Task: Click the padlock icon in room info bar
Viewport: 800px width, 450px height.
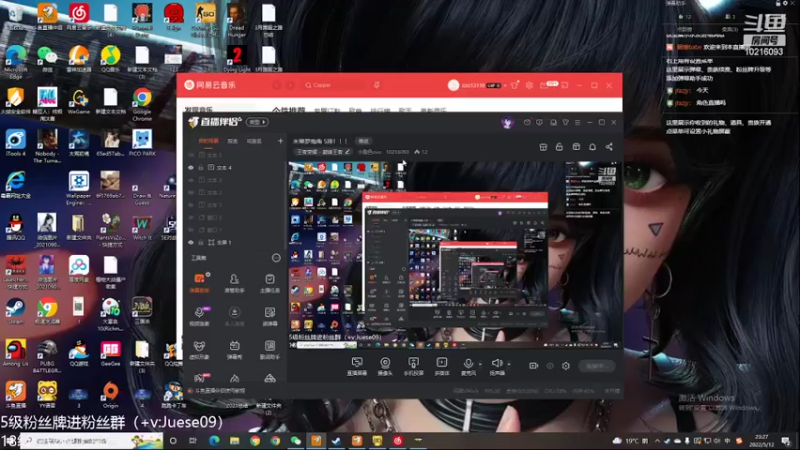Action: (559, 147)
